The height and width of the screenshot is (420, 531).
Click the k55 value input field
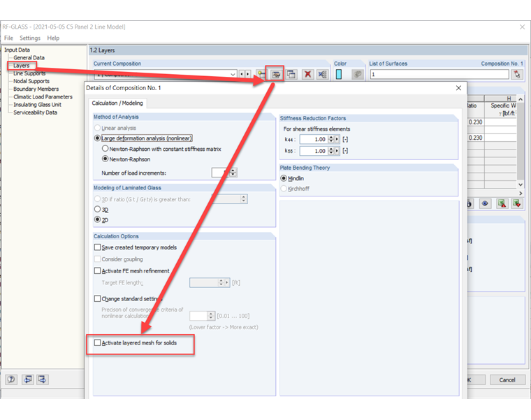[314, 151]
